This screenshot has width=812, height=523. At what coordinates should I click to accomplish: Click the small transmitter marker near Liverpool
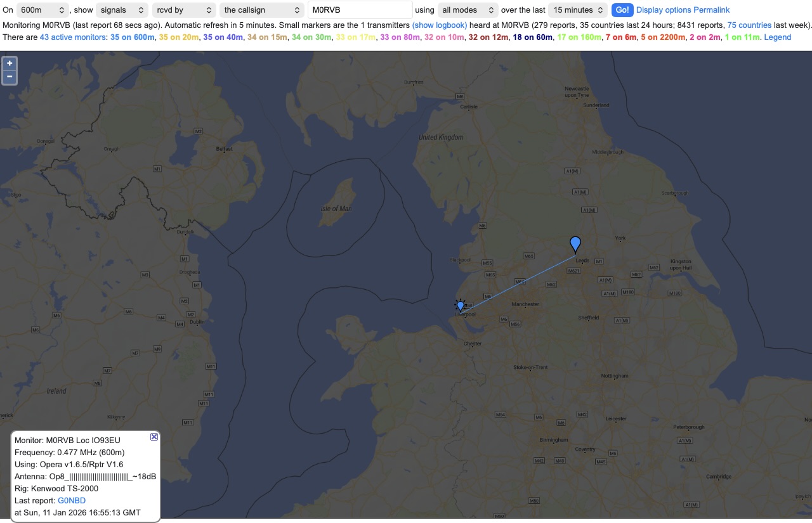pos(461,306)
